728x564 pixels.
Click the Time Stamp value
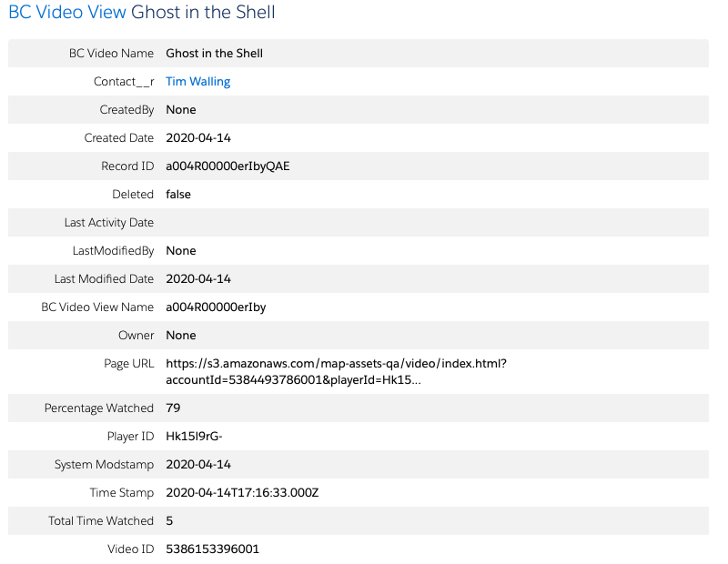[242, 493]
